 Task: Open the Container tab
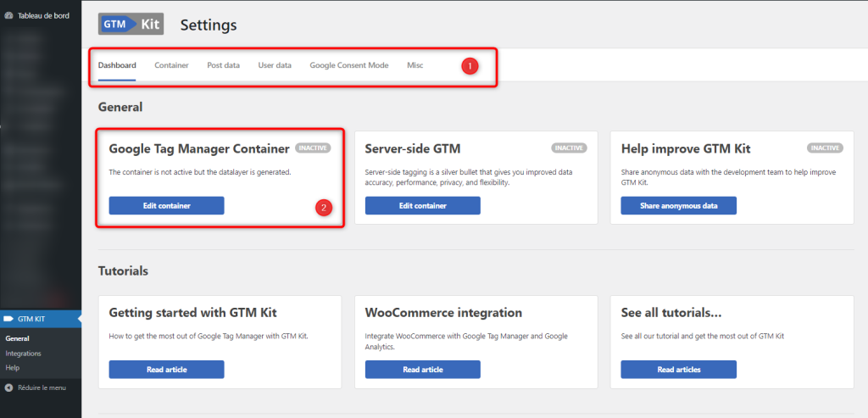coord(171,65)
